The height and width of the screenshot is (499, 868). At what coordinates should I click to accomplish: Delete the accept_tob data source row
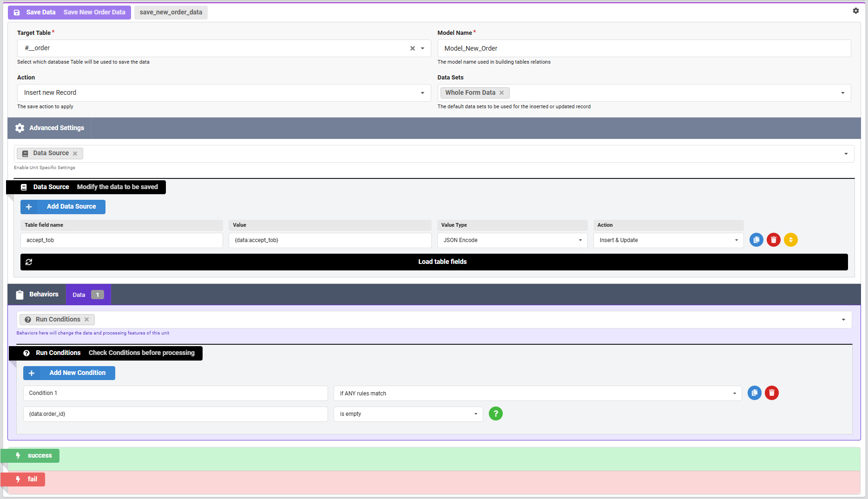773,240
